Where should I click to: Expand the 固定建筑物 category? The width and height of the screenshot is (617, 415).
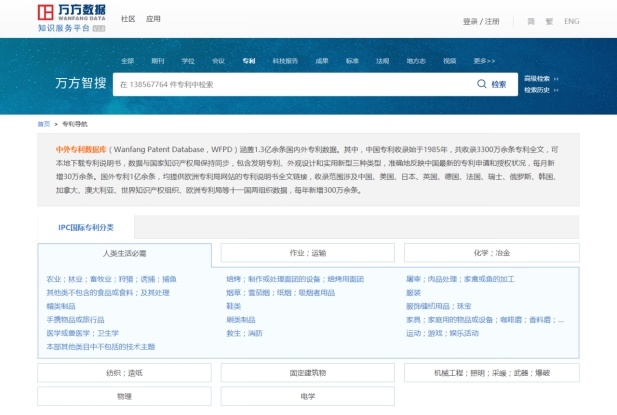(x=308, y=373)
